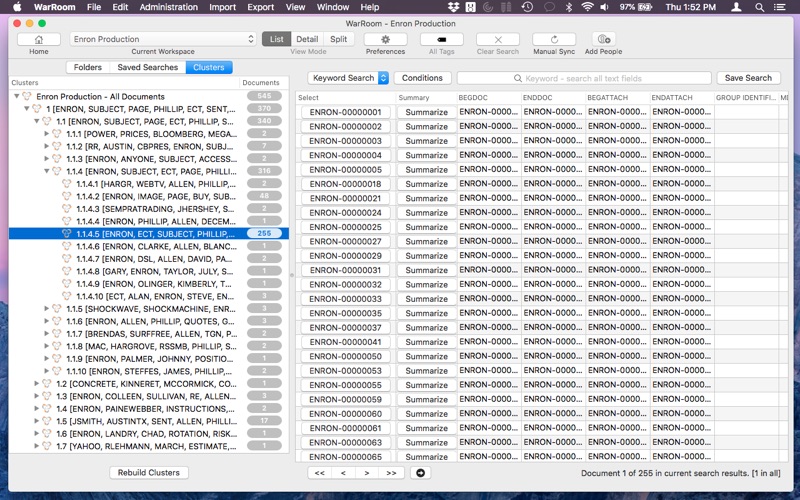800x500 pixels.
Task: Go to next document with > button
Action: pyautogui.click(x=367, y=473)
